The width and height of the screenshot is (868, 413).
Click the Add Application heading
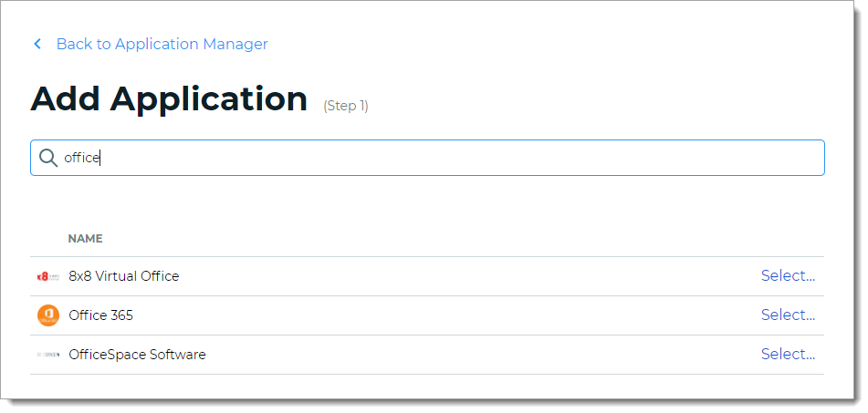pos(169,99)
